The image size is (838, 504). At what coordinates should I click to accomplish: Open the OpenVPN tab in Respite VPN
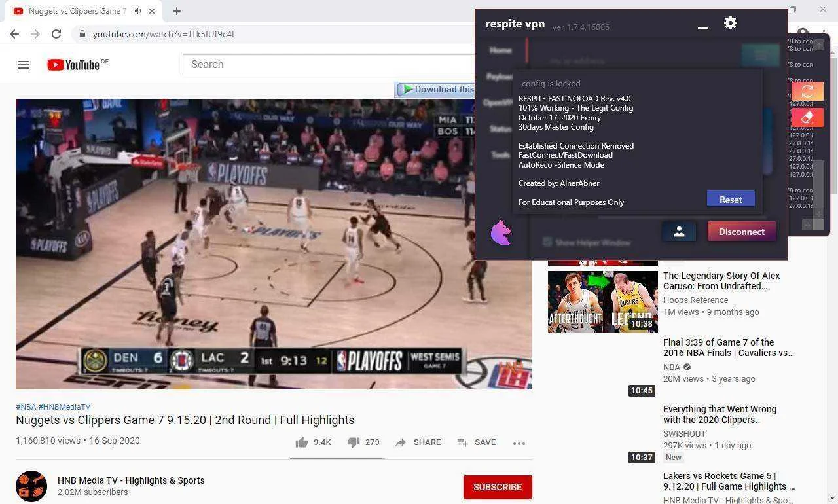point(498,103)
